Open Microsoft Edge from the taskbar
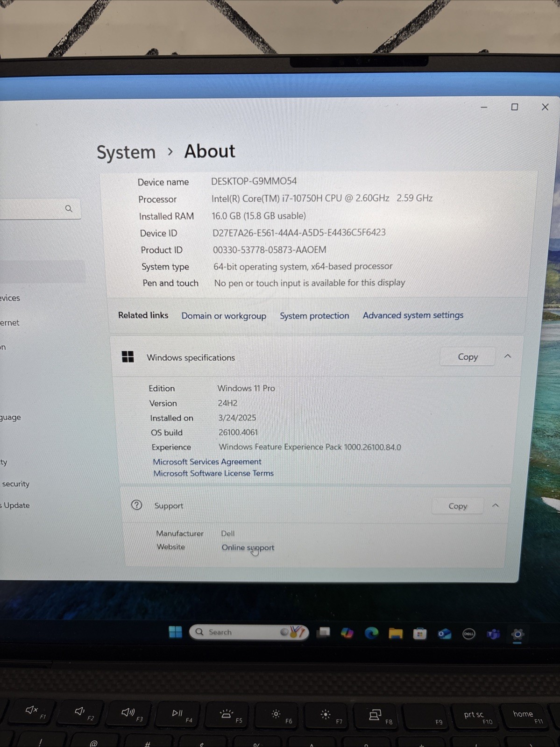560x747 pixels. 371,633
